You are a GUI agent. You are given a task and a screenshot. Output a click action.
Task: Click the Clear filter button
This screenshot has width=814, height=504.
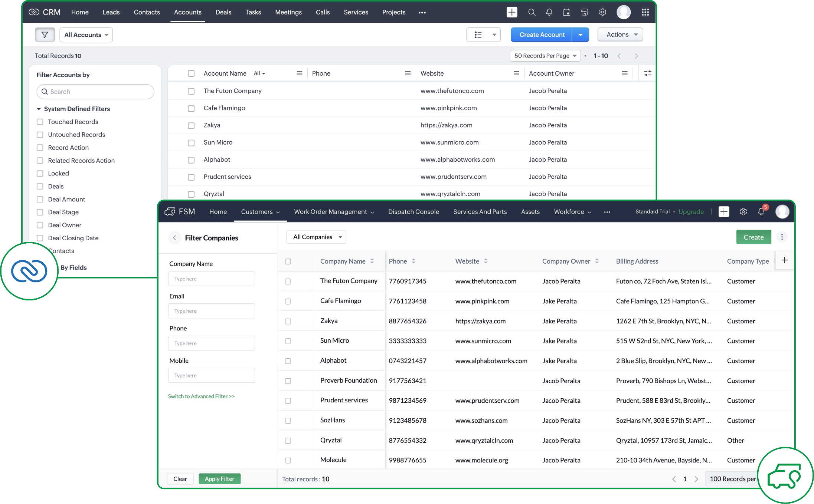180,479
